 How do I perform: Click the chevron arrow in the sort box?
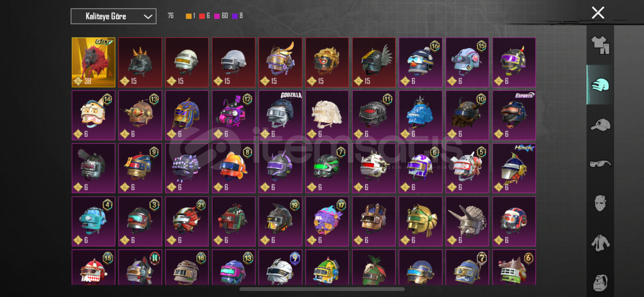(x=148, y=17)
